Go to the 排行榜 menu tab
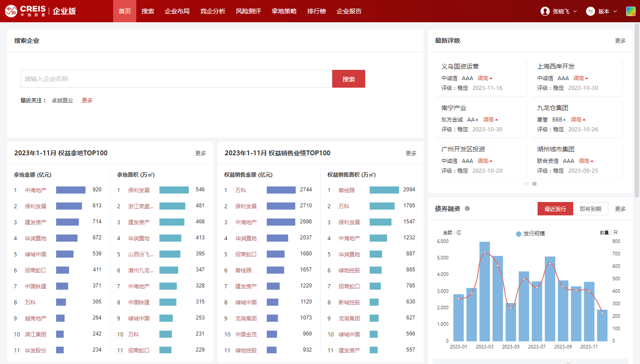The height and width of the screenshot is (364, 640). (x=316, y=11)
